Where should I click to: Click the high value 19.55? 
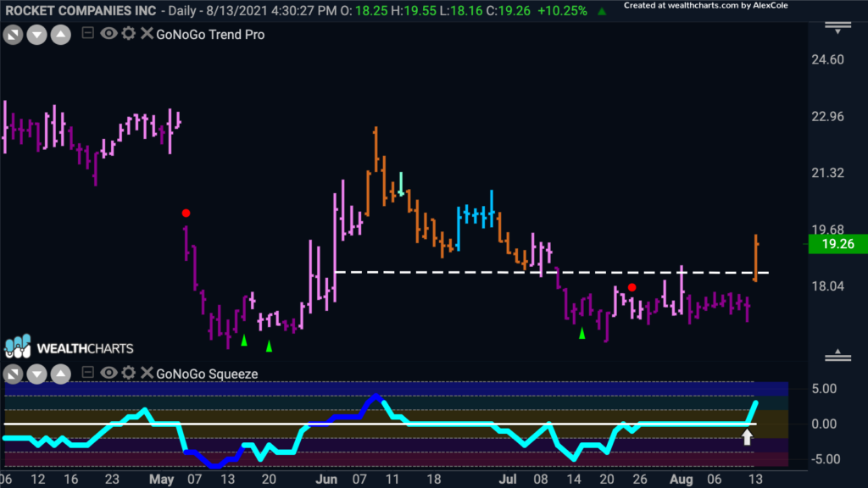coord(420,11)
